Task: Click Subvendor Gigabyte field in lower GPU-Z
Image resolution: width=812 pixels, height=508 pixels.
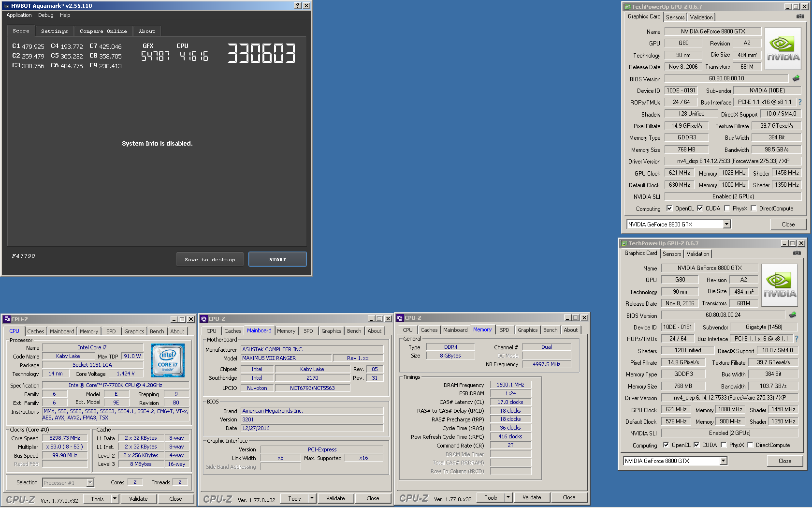Action: (764, 327)
